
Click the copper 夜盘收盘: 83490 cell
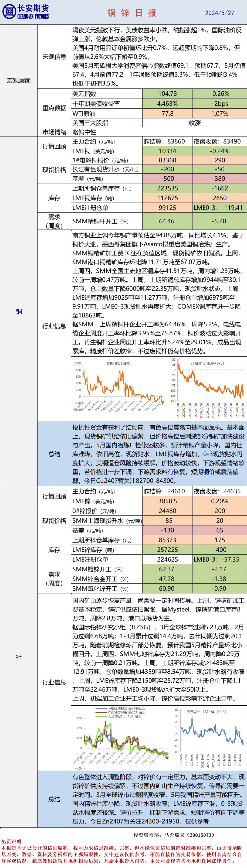point(220,141)
